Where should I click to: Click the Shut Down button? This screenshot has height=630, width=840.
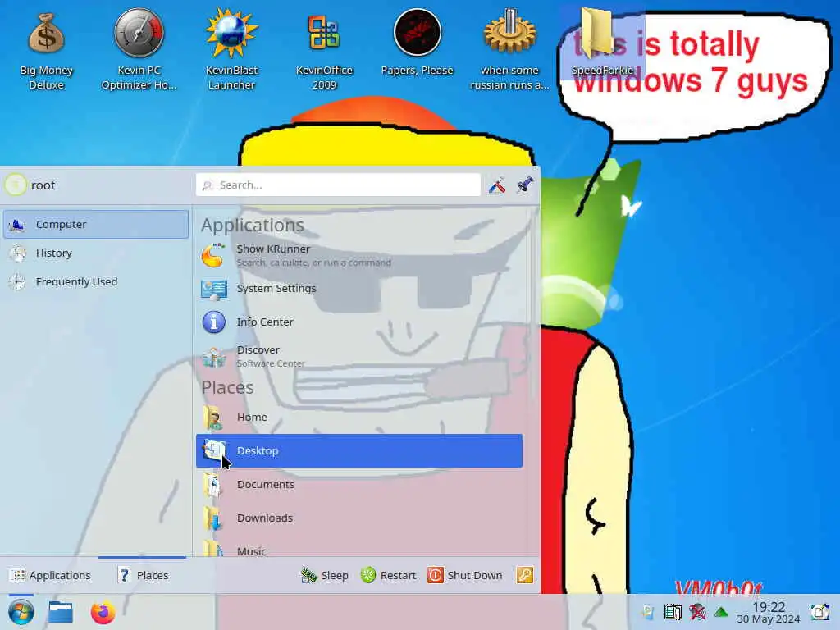pyautogui.click(x=464, y=575)
